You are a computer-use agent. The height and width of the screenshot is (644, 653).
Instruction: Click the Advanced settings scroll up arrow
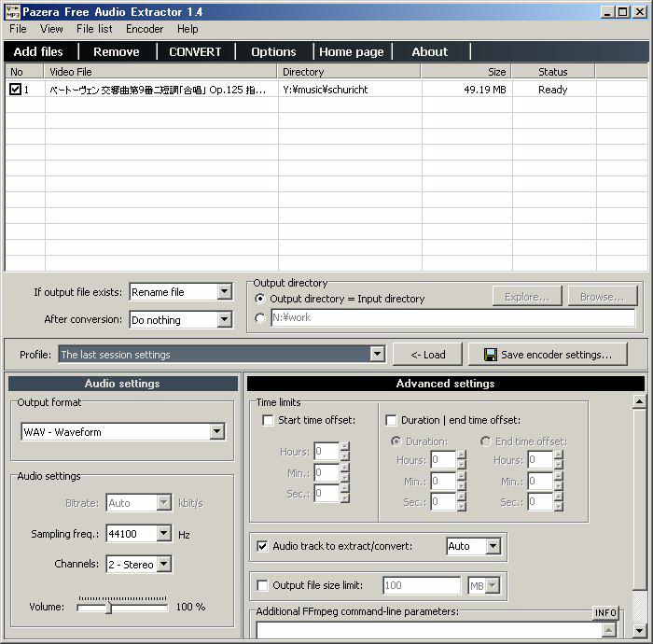point(639,402)
